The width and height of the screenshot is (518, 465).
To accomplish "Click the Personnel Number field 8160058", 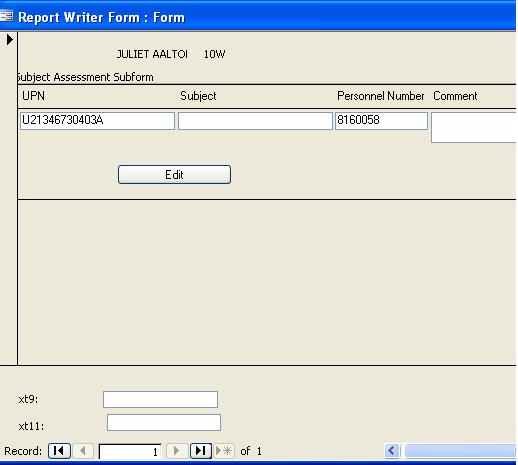I will coord(381,121).
